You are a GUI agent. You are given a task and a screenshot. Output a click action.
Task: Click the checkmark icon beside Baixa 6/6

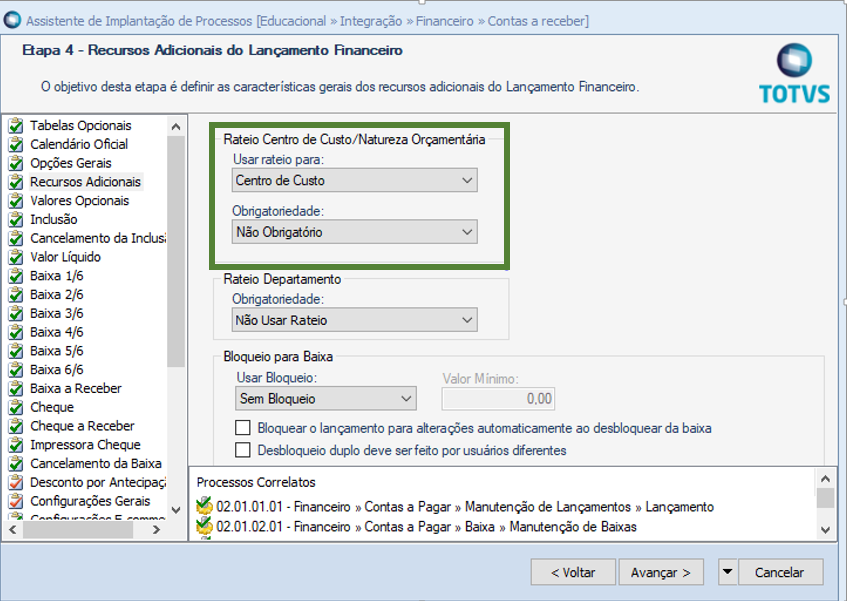pos(16,370)
